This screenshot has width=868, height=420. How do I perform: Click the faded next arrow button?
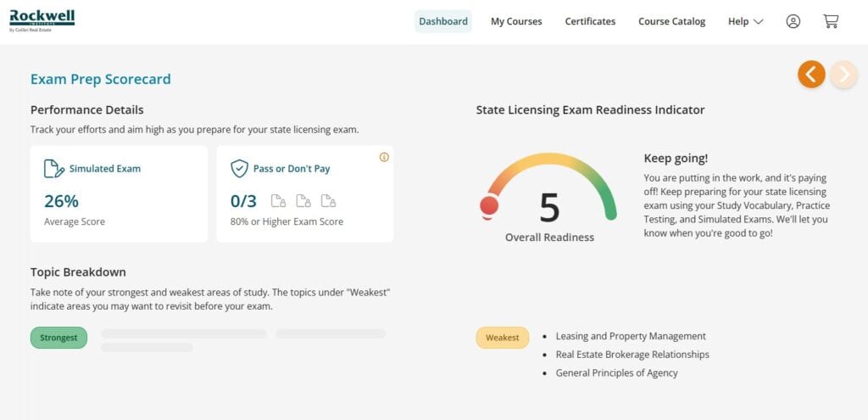coord(843,75)
